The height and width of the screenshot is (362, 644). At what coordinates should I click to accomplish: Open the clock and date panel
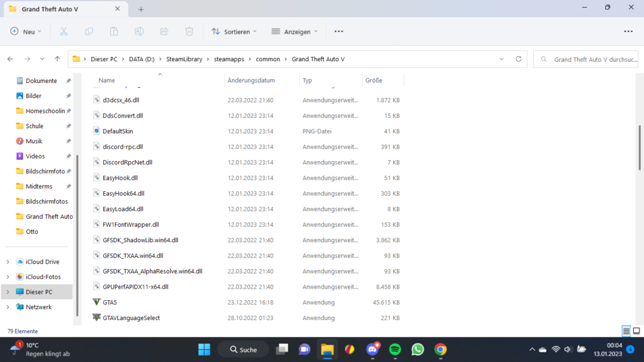[x=607, y=349]
